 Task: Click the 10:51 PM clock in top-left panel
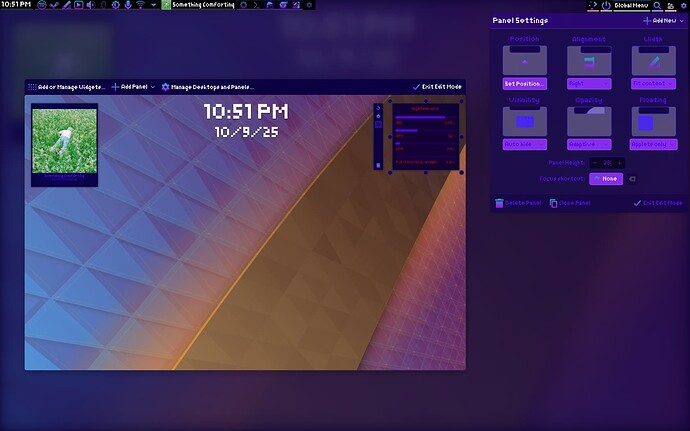[16, 4]
